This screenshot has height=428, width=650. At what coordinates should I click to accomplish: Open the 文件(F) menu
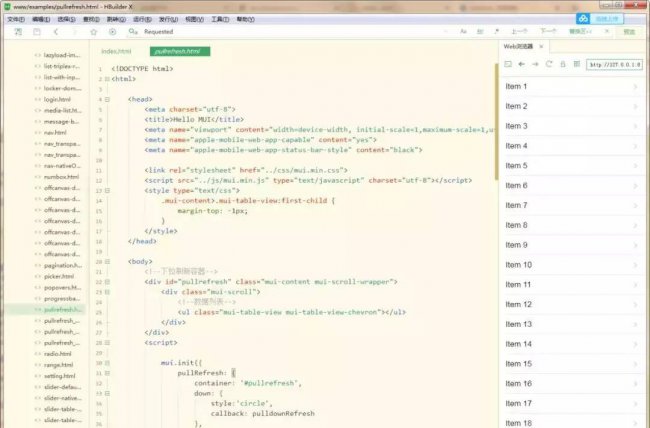click(16, 19)
